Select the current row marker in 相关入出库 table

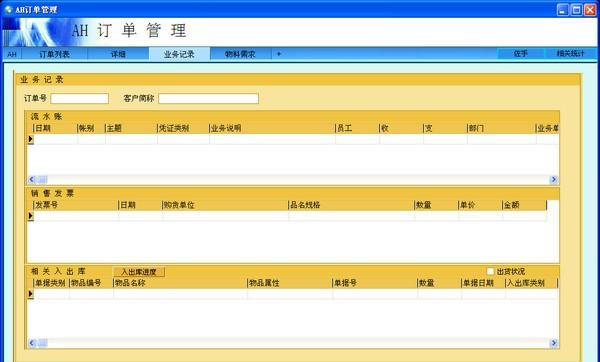click(x=31, y=294)
